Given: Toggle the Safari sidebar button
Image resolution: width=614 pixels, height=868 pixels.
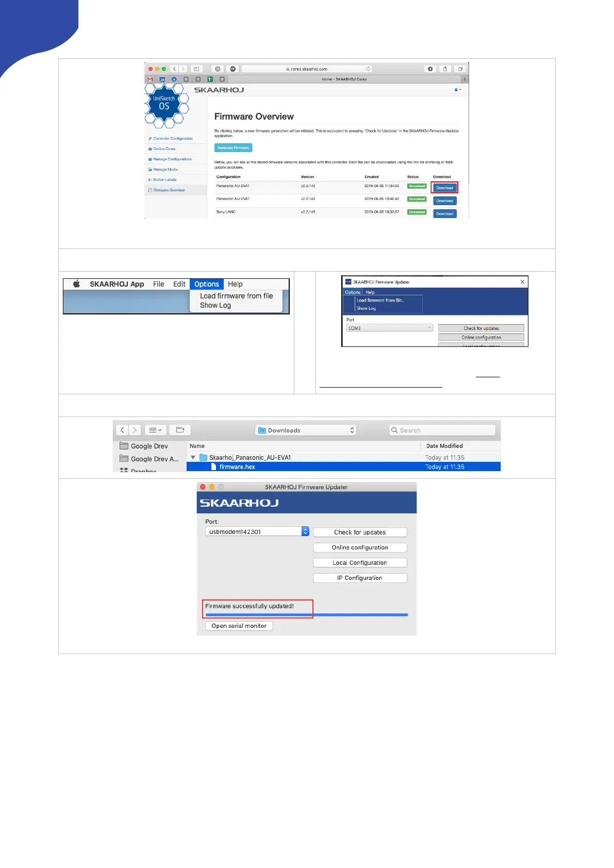Looking at the screenshot, I should (196, 69).
